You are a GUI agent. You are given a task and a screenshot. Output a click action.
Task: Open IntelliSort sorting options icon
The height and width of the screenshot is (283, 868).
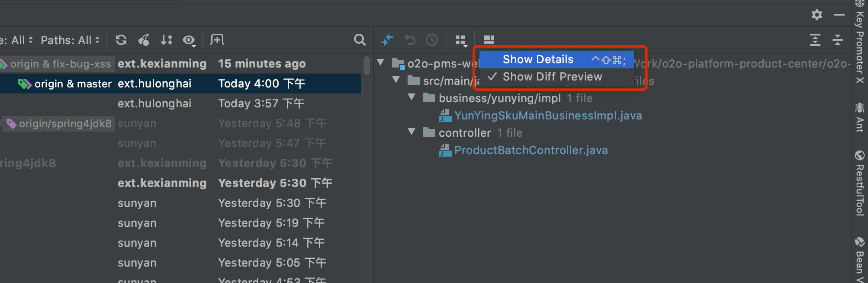[167, 40]
